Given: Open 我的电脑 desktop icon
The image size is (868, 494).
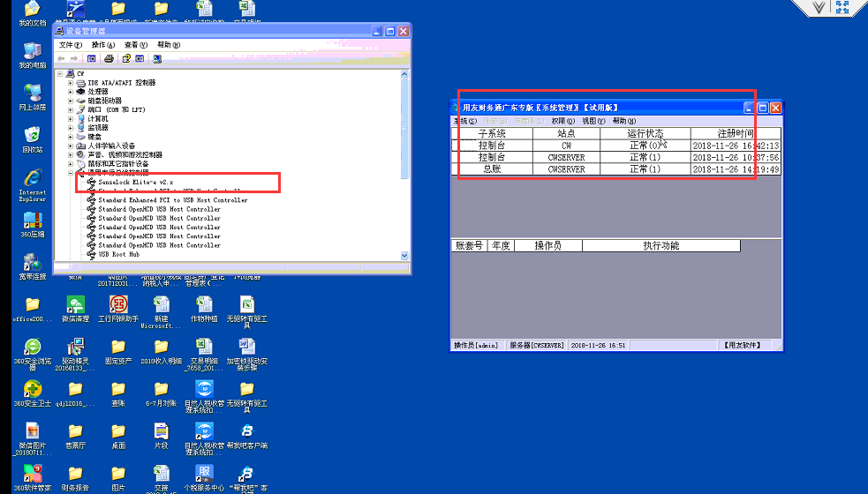Looking at the screenshot, I should tap(33, 55).
